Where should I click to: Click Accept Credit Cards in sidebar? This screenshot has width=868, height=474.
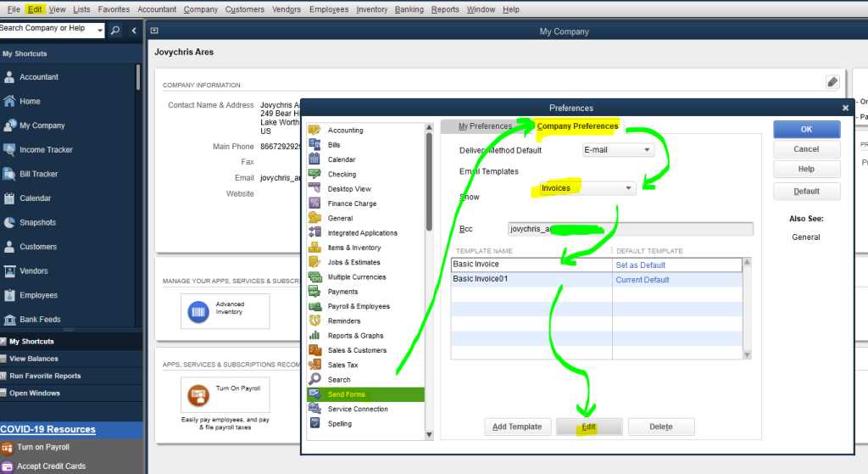[51, 466]
